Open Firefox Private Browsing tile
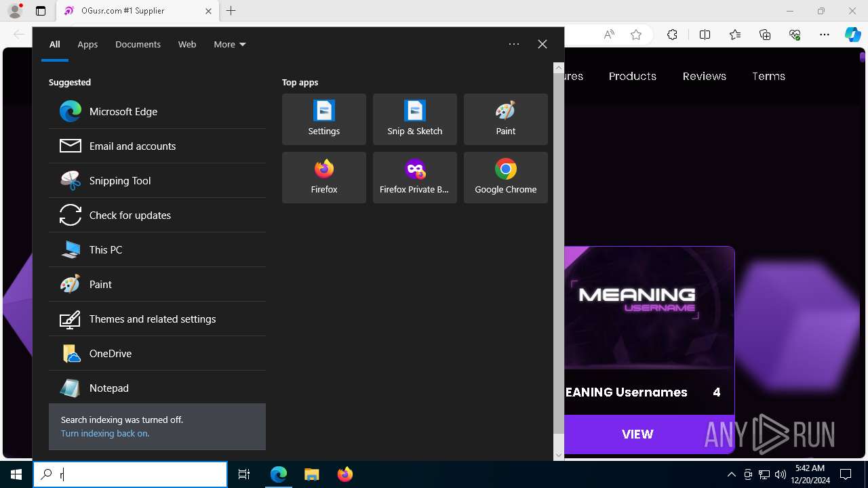Viewport: 868px width, 488px height. click(415, 178)
